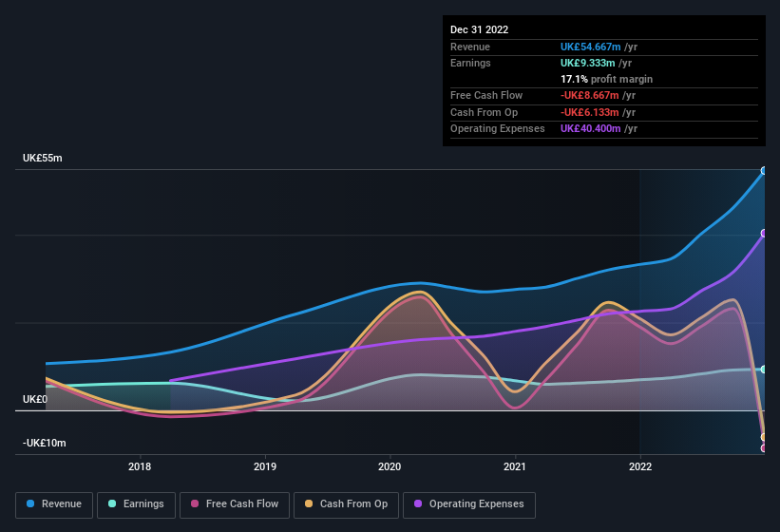Click the Cash From Op tooltip label
Image resolution: width=780 pixels, height=532 pixels.
click(x=484, y=112)
